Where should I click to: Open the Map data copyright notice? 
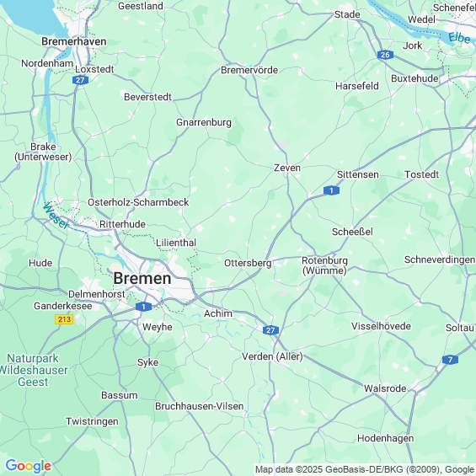coord(365,469)
